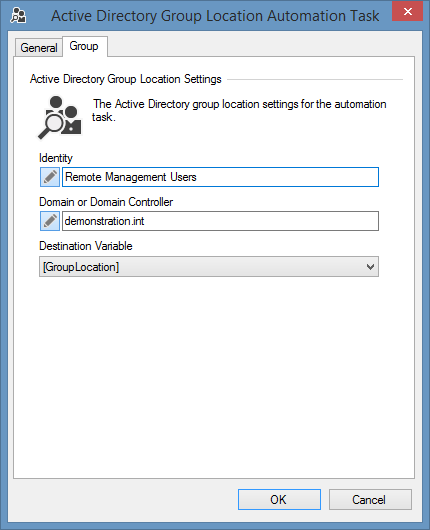Close the Automation Task dialog window
This screenshot has height=530, width=430.
[x=407, y=11]
